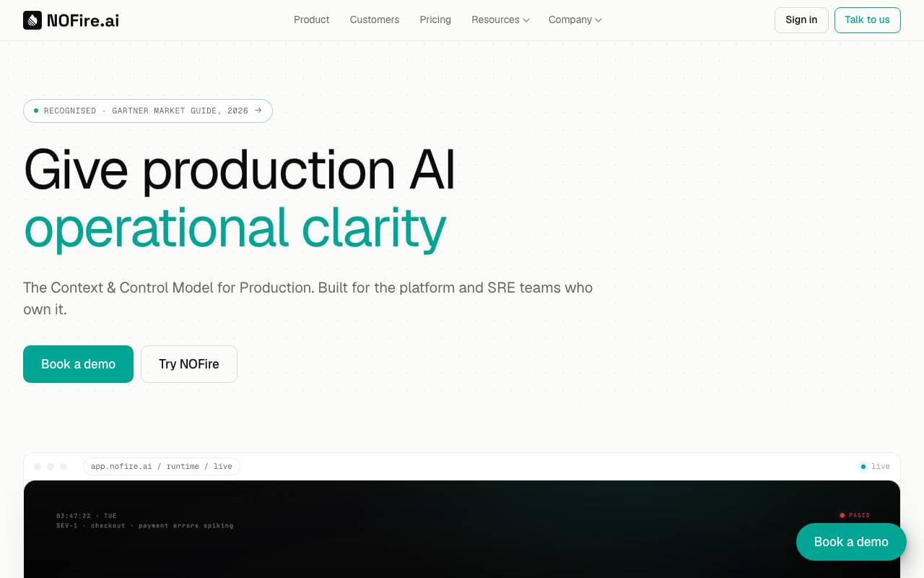This screenshot has height=578, width=924.
Task: Click the app.nofire.ai / runtime / live address pill
Action: coord(162,466)
